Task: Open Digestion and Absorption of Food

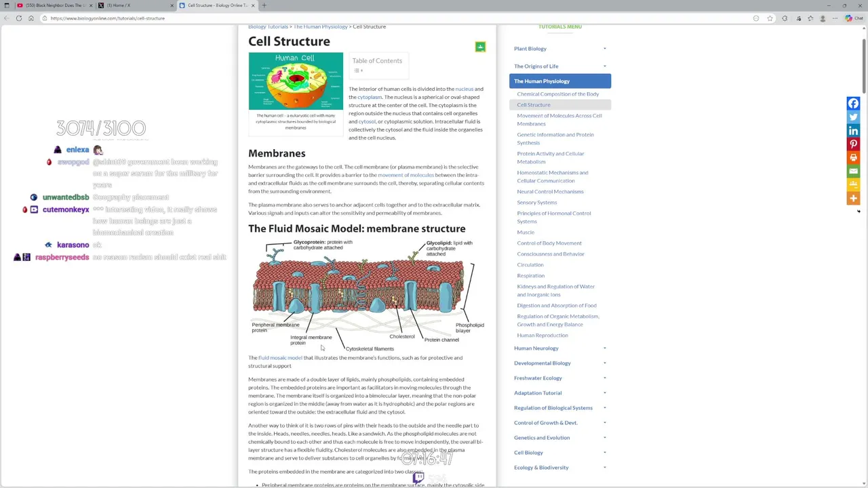Action: click(x=557, y=306)
